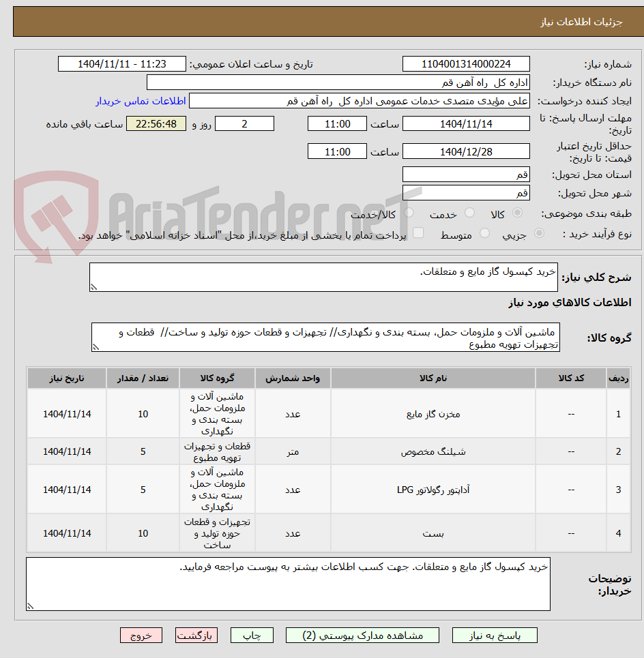The height and width of the screenshot is (658, 644).
Task: Select the بست item cell
Action: coord(433,533)
